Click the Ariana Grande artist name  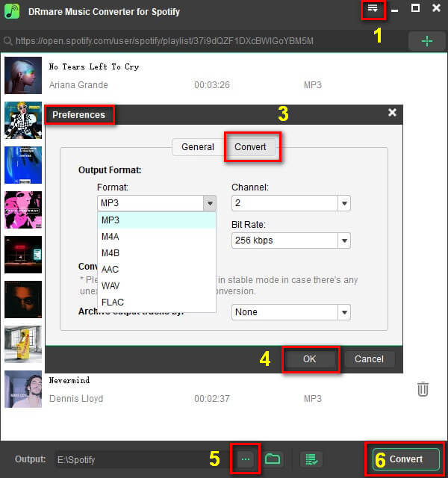coord(78,84)
